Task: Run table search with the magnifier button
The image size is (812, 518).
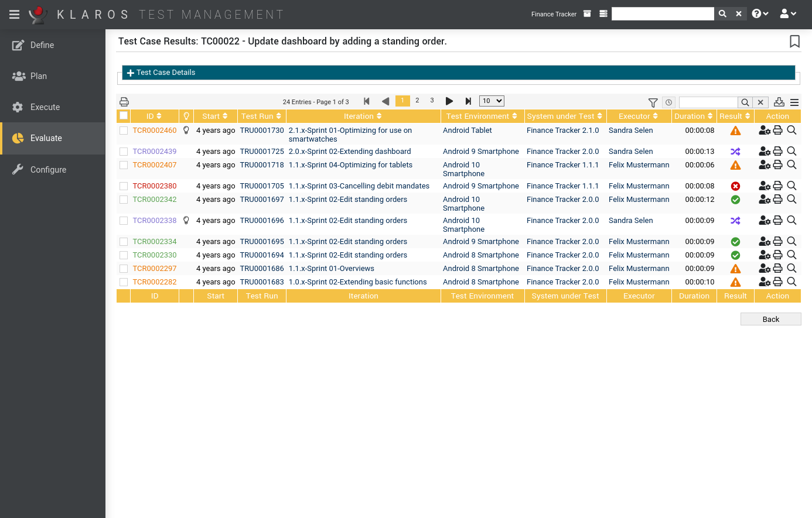Action: 745,102
